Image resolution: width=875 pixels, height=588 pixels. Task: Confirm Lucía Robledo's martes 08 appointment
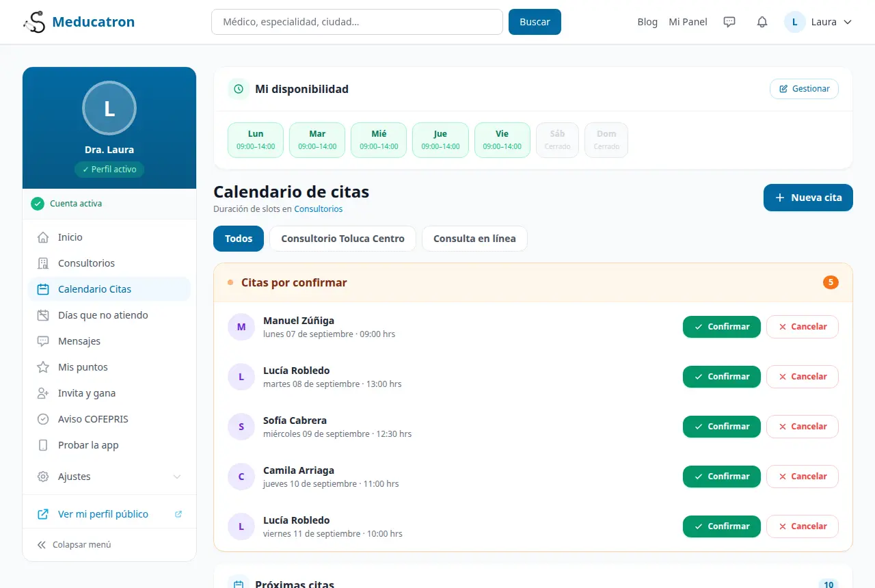[x=721, y=377]
